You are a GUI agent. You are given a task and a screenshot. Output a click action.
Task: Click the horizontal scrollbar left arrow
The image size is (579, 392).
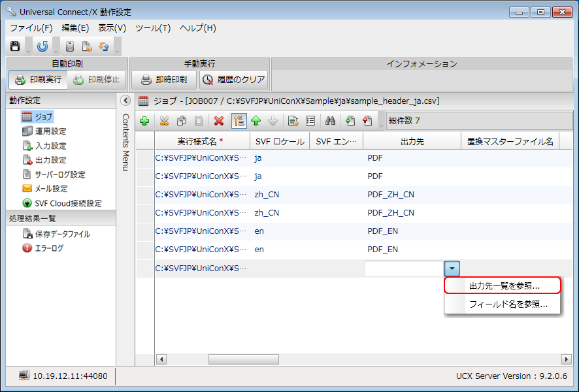tap(161, 359)
